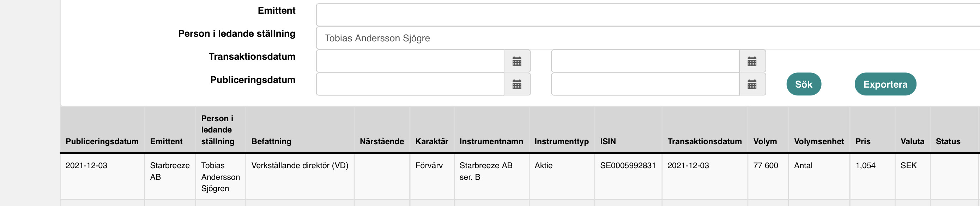
Task: Sort by Emittent column header
Action: point(166,141)
